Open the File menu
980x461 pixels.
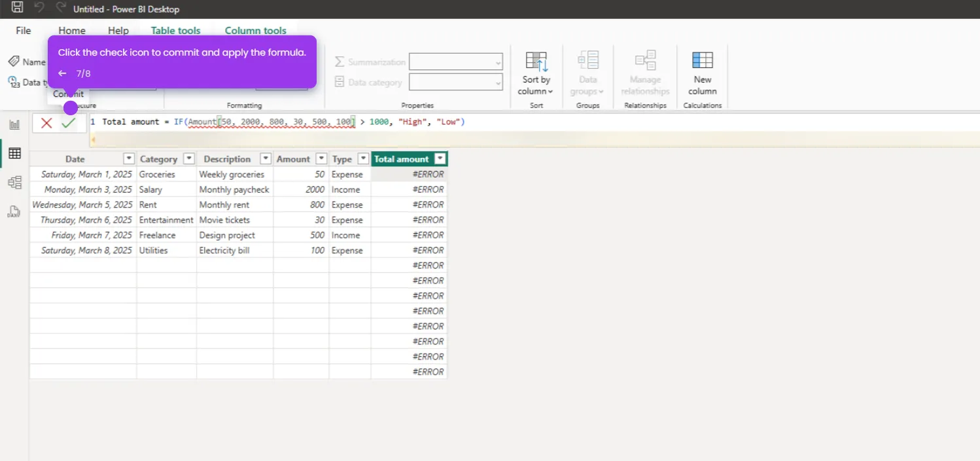24,31
